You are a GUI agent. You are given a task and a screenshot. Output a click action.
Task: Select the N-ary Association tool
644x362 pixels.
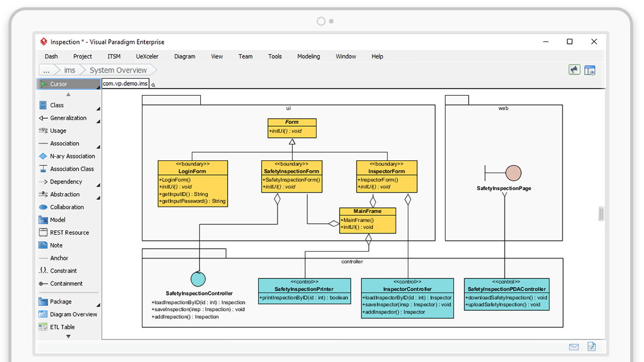tap(72, 157)
